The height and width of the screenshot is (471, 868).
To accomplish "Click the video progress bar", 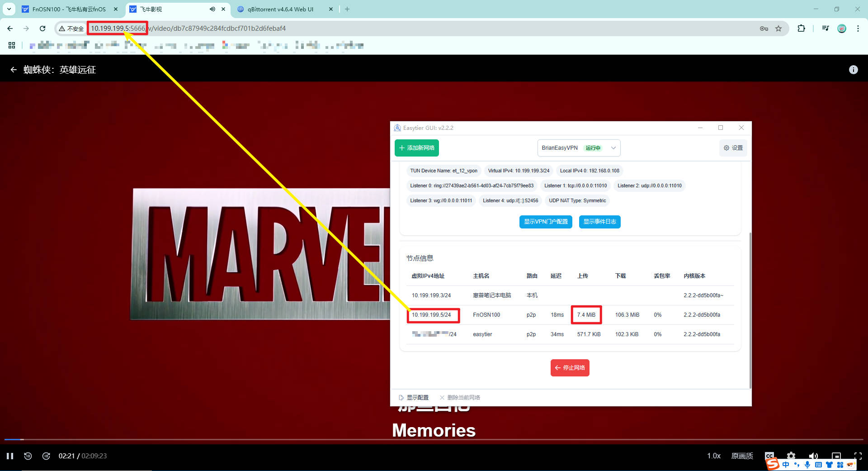I will [434, 439].
